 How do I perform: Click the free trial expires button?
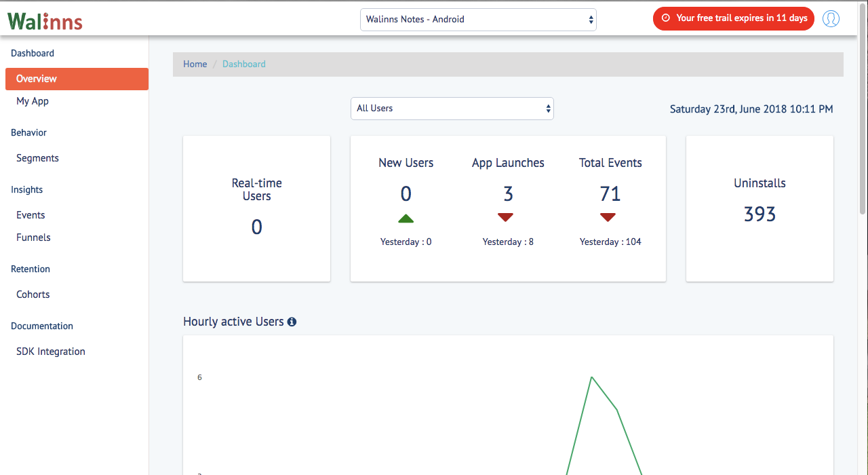[734, 18]
